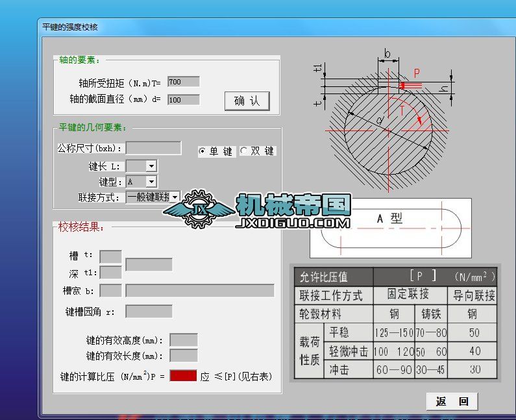Click the 导向联接 column header
The image size is (516, 420).
click(473, 295)
